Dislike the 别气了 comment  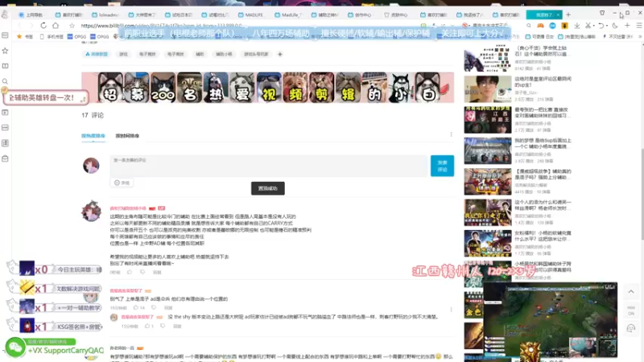(154, 307)
